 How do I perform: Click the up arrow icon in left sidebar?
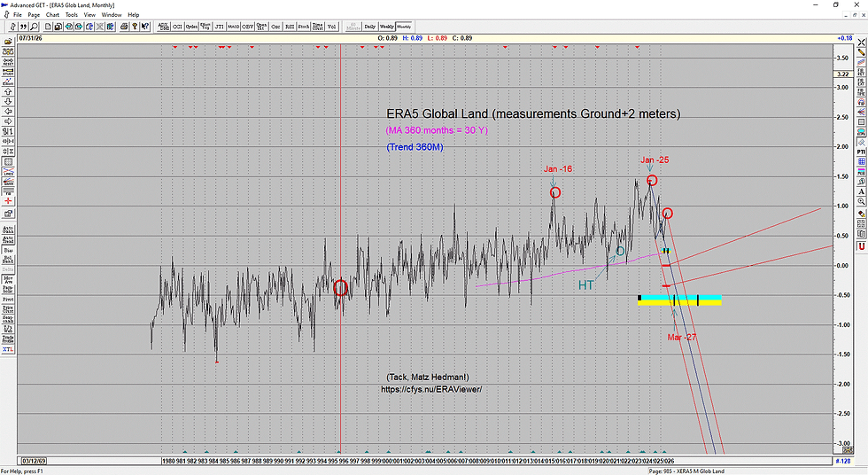tap(8, 91)
